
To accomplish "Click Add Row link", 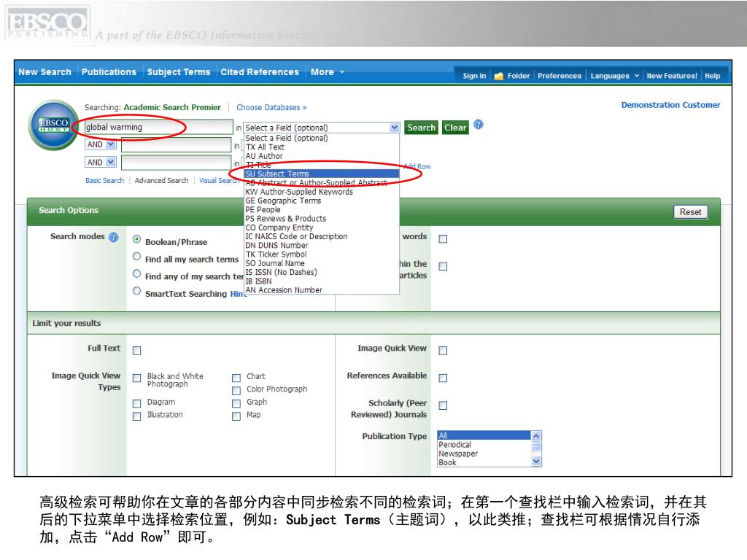I will [417, 166].
